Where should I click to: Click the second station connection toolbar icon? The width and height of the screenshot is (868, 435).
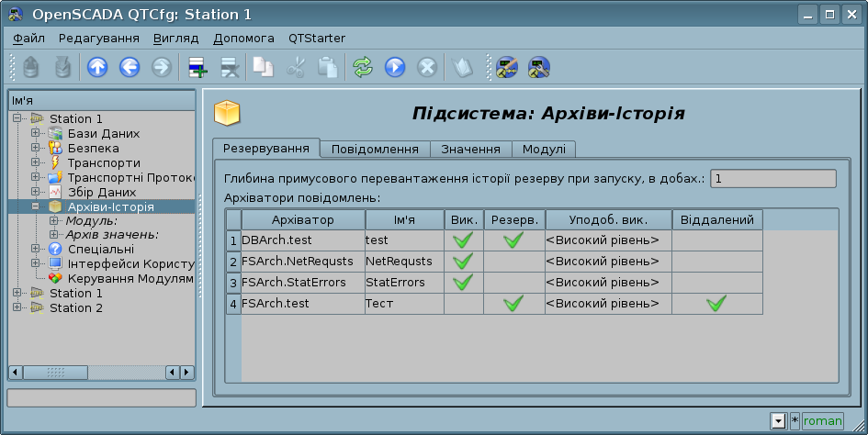538,67
